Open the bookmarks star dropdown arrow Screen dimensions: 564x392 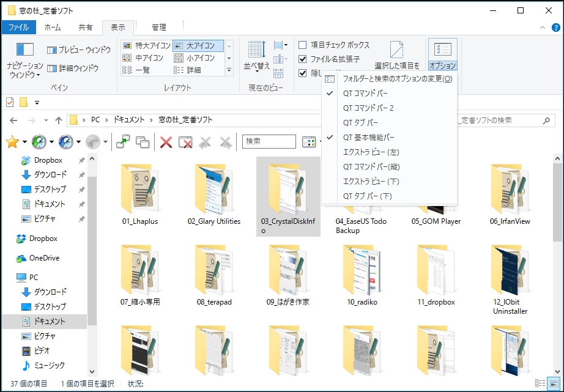click(x=25, y=142)
